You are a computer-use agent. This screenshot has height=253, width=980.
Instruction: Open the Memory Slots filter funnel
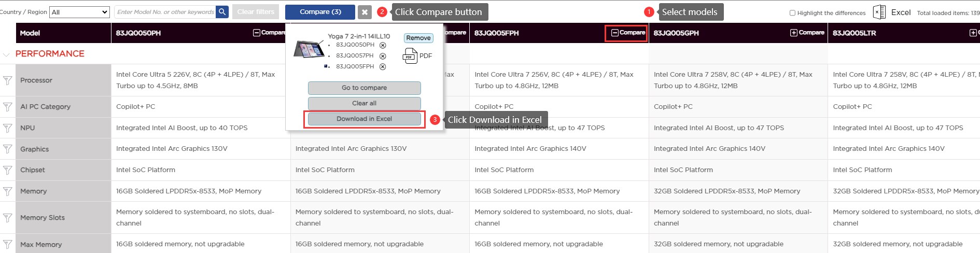(x=7, y=218)
